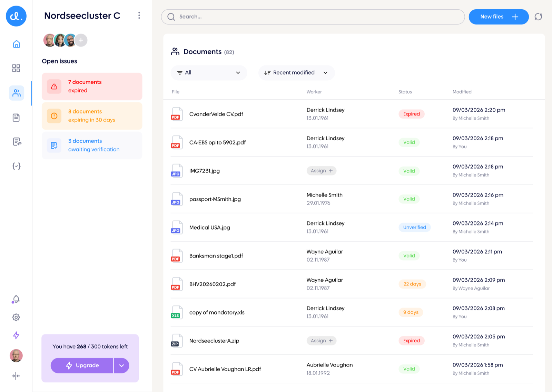The image size is (552, 392).
Task: Click the refresh sync icon
Action: pyautogui.click(x=538, y=17)
